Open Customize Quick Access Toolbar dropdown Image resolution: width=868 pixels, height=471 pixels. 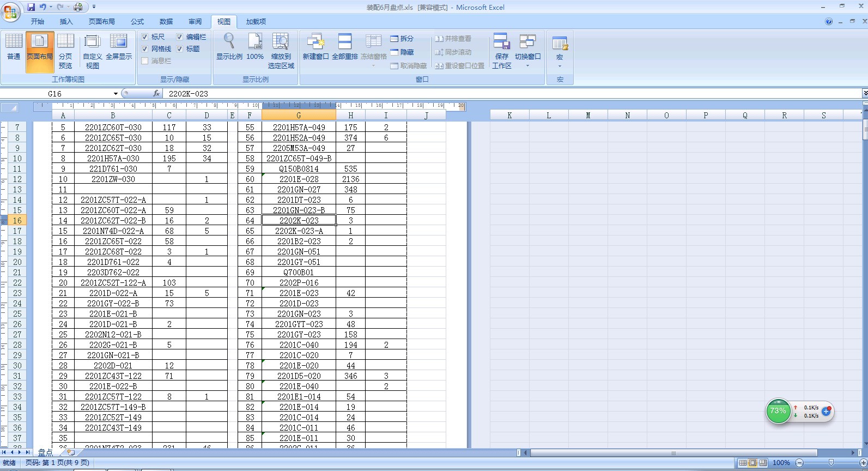click(94, 7)
